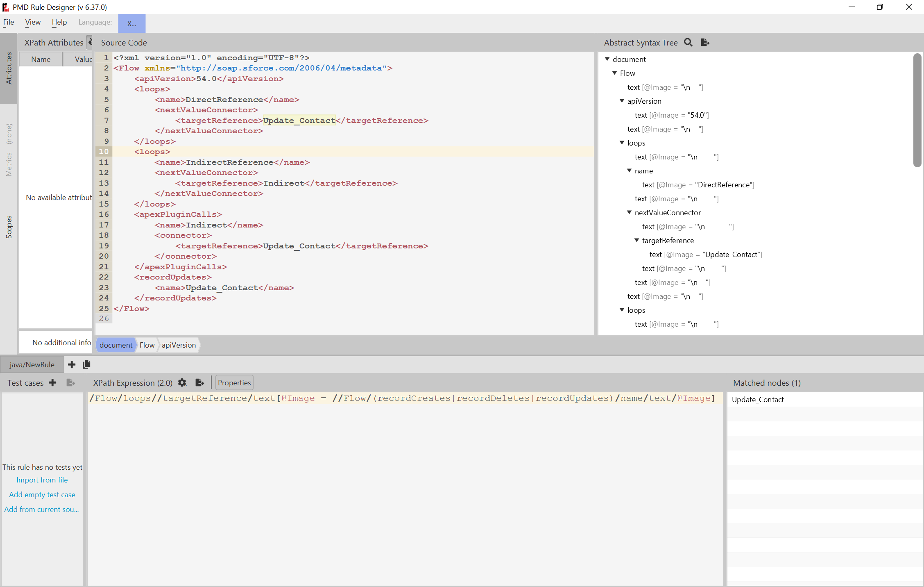The image size is (924, 587).
Task: Export the XPath expression
Action: click(x=199, y=382)
